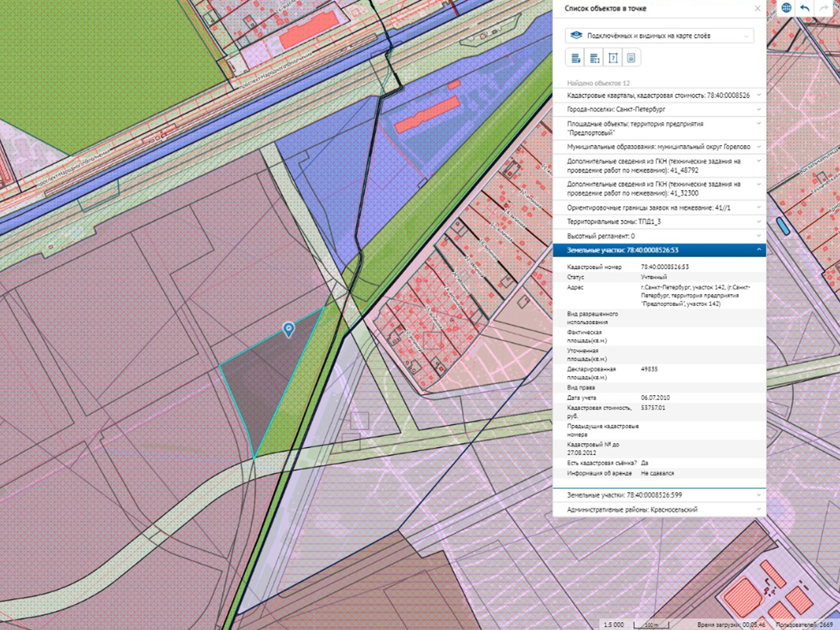
Task: Click the document page icon in toolbar
Action: click(x=631, y=58)
